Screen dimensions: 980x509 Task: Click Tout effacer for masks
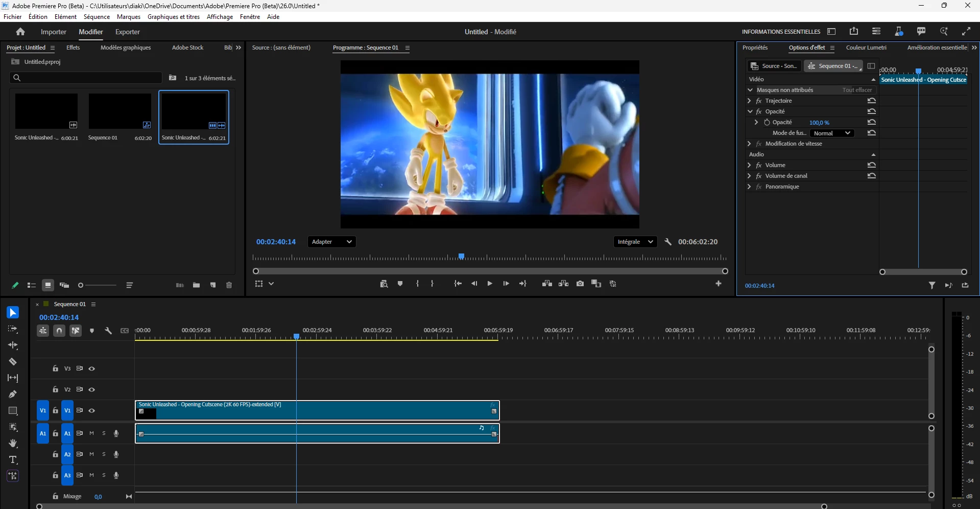[x=857, y=90]
